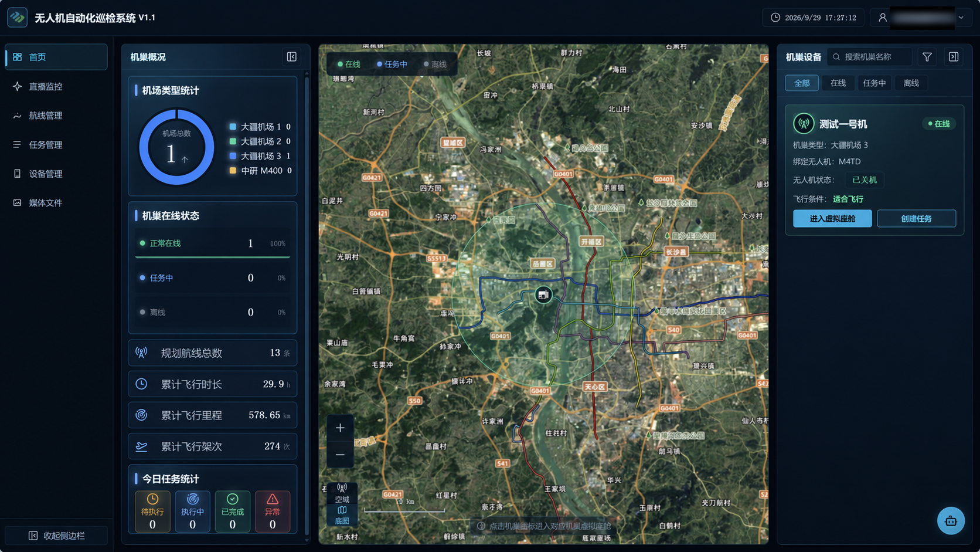The height and width of the screenshot is (552, 980).
Task: Click the 正常在线 progress bar row
Action: pos(213,243)
